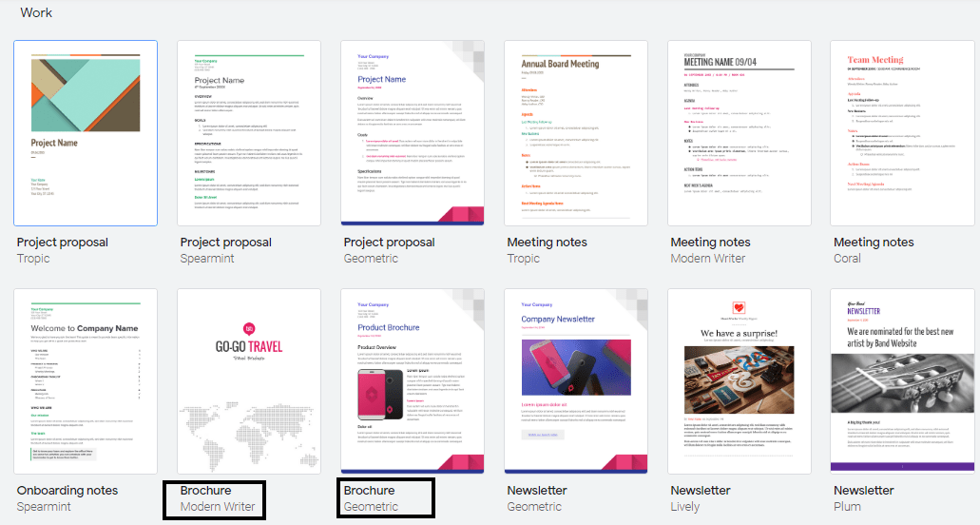Select the Meeting notes Modern Writer template
980x525 pixels.
point(740,133)
